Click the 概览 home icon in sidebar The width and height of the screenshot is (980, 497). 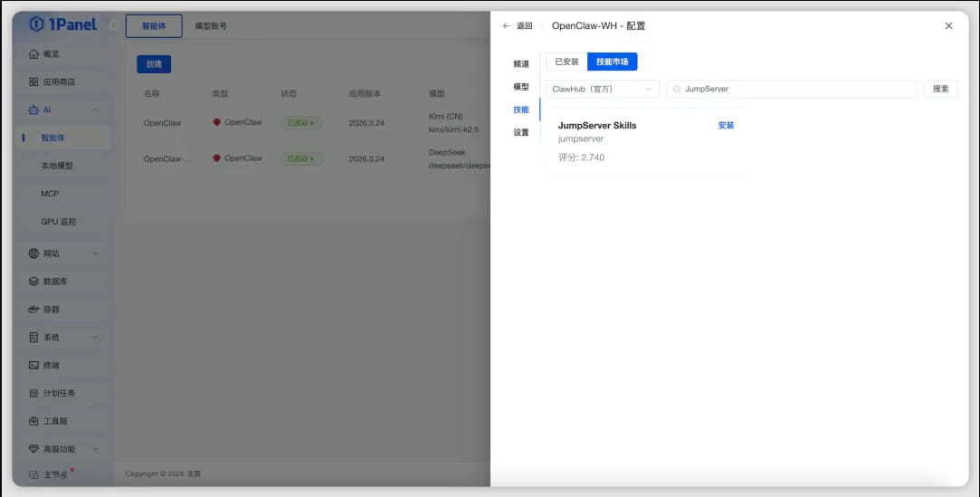coord(33,53)
